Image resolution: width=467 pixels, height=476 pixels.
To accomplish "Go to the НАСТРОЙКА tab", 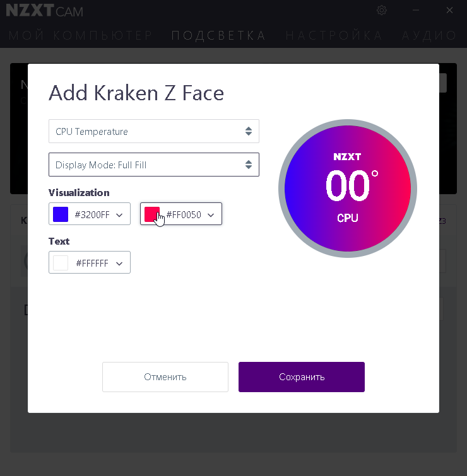I will (334, 35).
